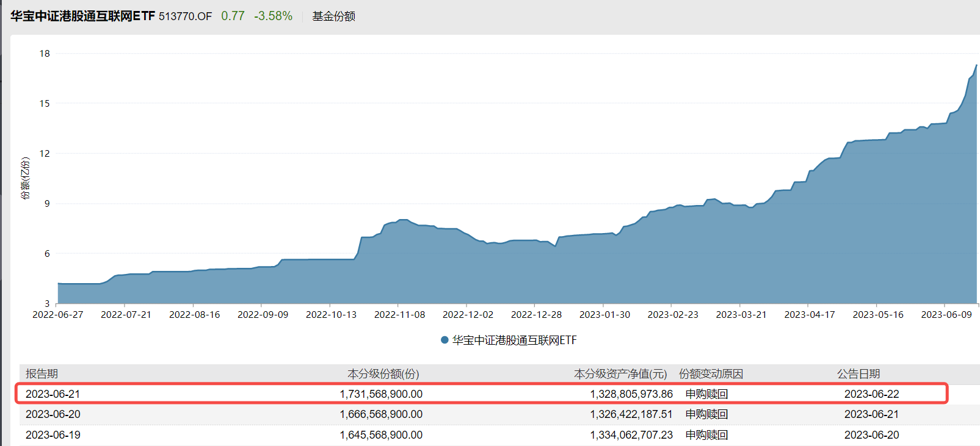
Task: Select the row dated 2023-06-20
Action: pos(499,414)
